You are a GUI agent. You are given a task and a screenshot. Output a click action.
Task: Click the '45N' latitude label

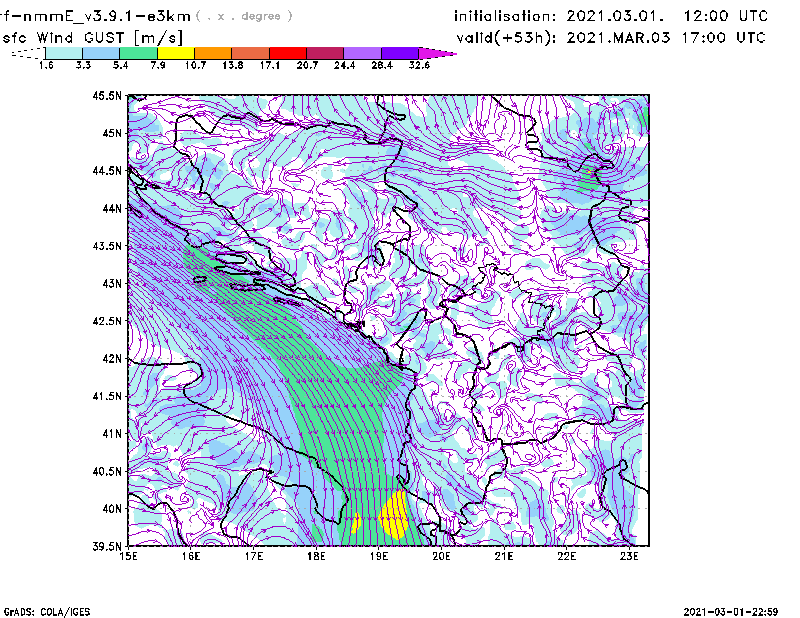[x=112, y=133]
